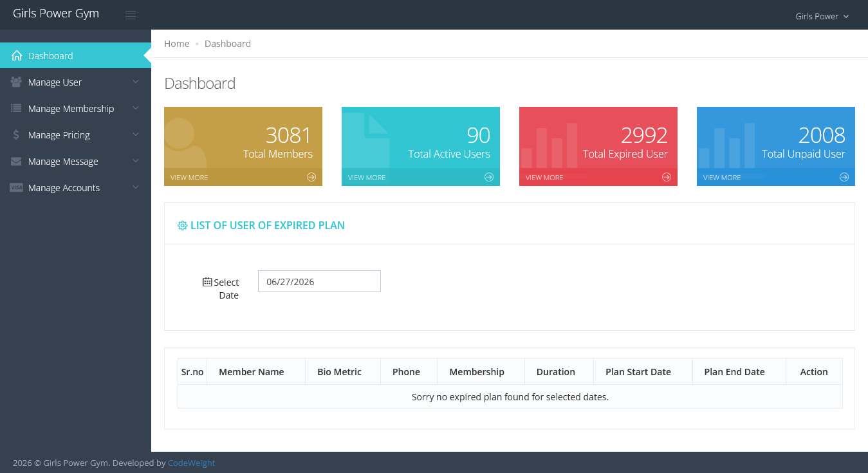Click the Manage Pricing dollar icon

coord(17,135)
